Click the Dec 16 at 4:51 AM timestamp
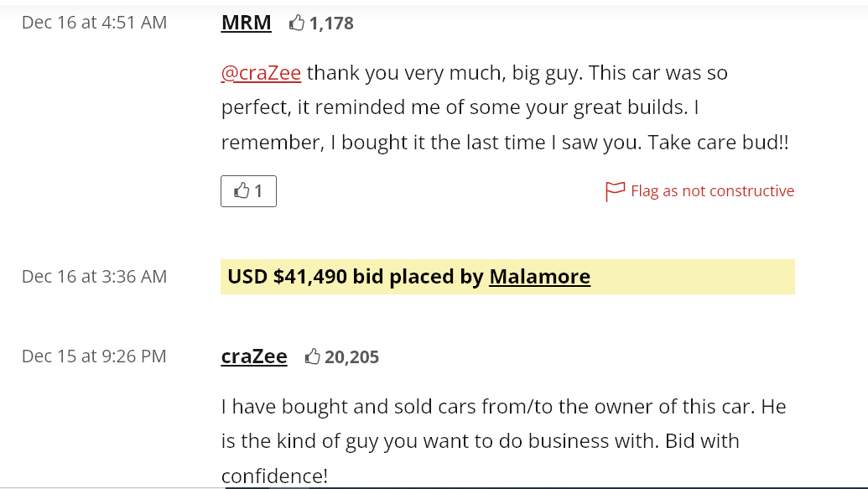Viewport: 868px width, 489px height. click(94, 23)
